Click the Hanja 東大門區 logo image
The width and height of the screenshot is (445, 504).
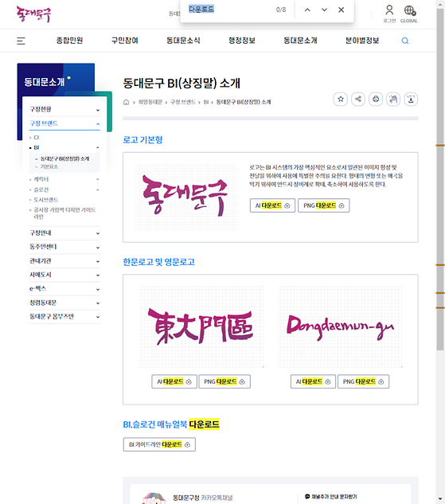tap(201, 326)
